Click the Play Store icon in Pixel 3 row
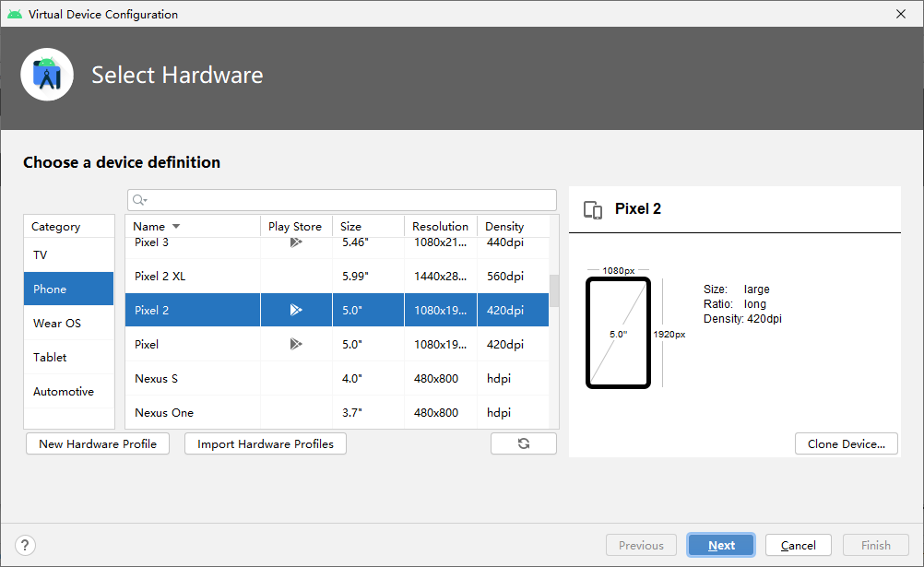 296,242
